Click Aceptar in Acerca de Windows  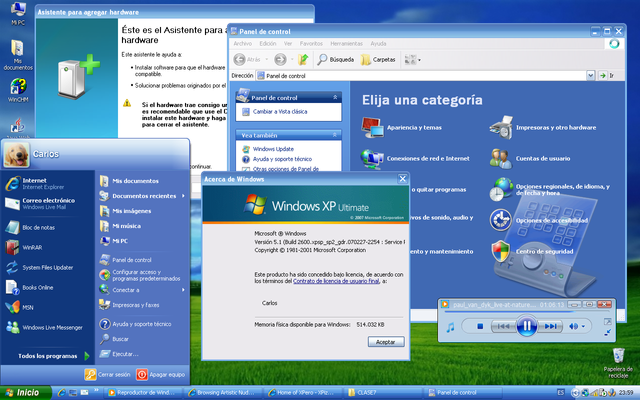(x=386, y=342)
